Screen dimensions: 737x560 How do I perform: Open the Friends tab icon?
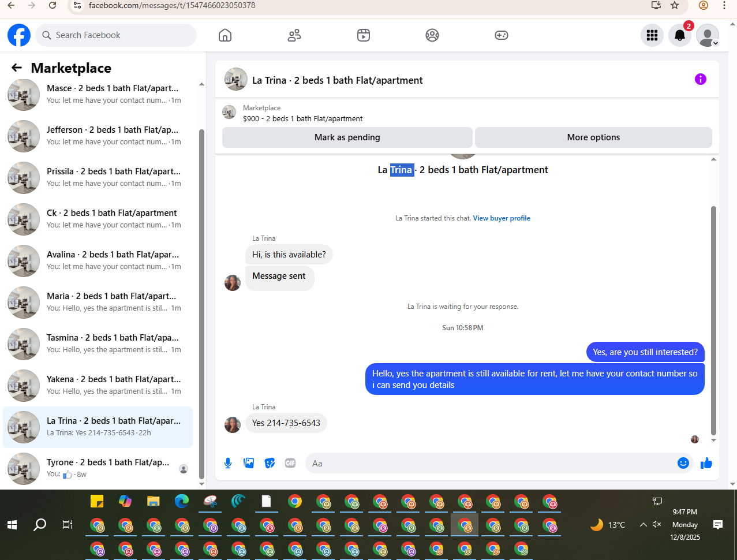click(x=294, y=35)
